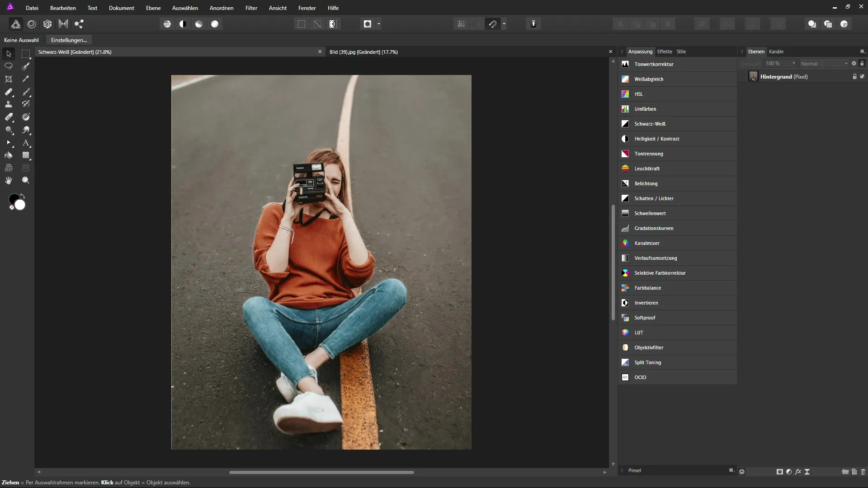The width and height of the screenshot is (868, 488).
Task: Add an HSL adjustment
Action: pos(677,94)
